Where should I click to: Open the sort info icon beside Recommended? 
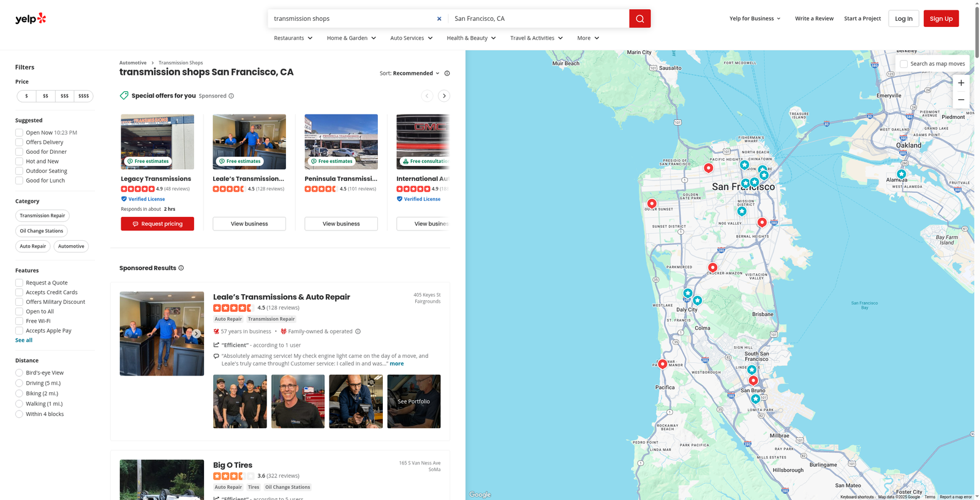coord(447,73)
